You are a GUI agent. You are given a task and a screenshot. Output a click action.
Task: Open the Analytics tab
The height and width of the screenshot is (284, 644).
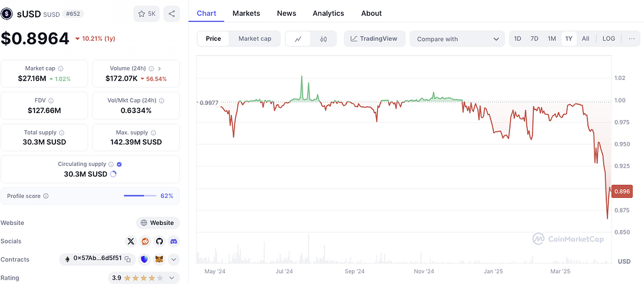328,13
